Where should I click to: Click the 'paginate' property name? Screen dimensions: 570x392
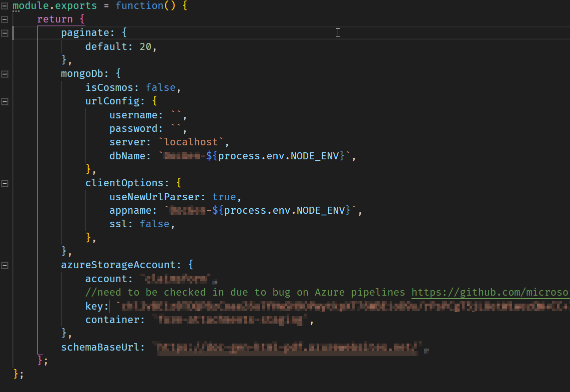pyautogui.click(x=85, y=32)
